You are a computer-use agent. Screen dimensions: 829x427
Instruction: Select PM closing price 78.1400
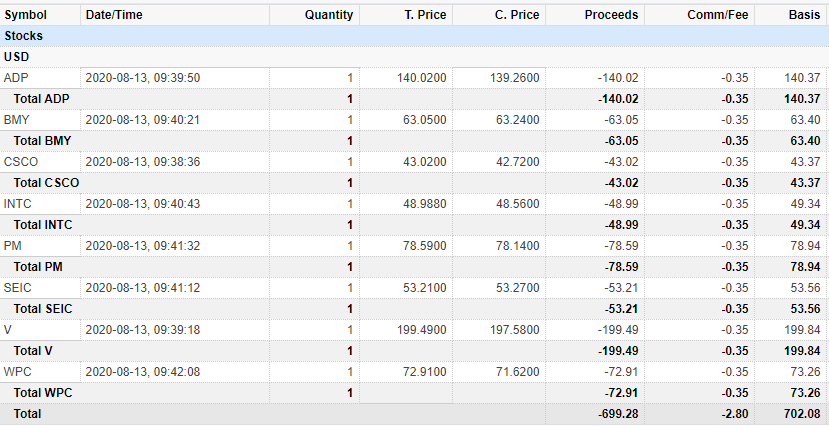(x=518, y=246)
